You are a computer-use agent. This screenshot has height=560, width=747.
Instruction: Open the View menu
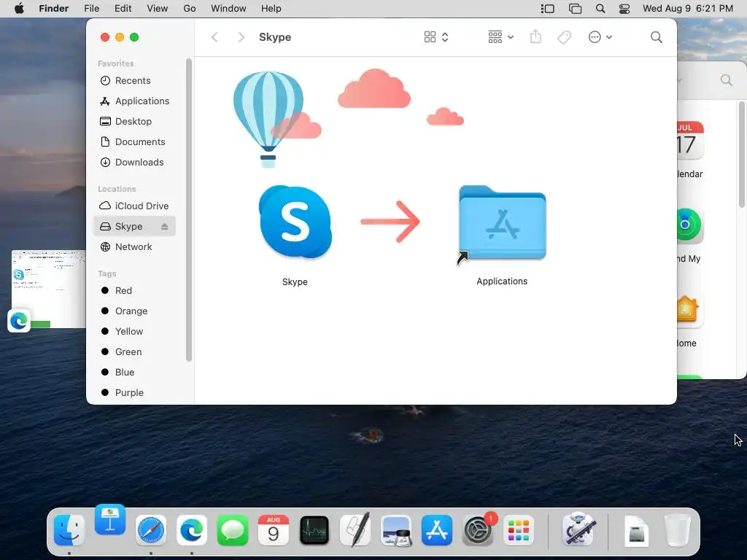pyautogui.click(x=158, y=9)
